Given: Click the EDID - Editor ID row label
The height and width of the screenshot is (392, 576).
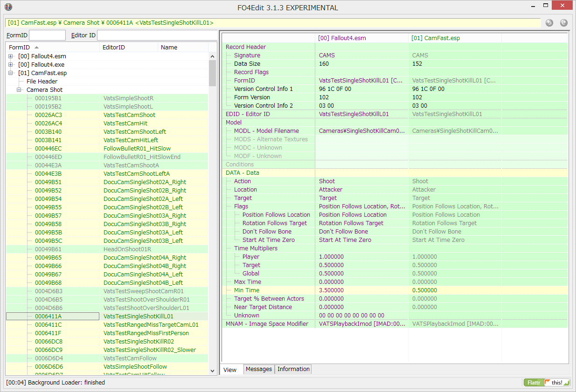Looking at the screenshot, I should pos(248,114).
